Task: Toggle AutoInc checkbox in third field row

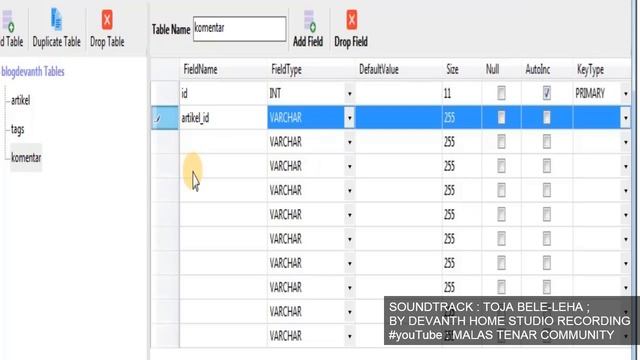Action: 547,142
